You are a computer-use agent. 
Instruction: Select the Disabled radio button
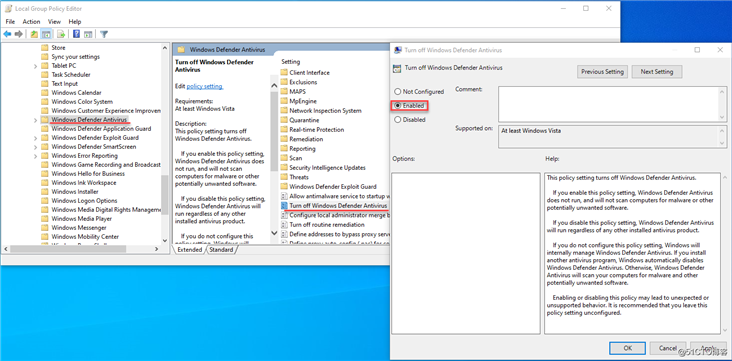pyautogui.click(x=397, y=120)
